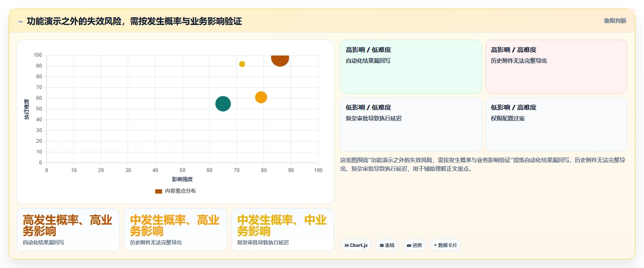Click the teal bubble in the scatter chart
The image size is (644, 268).
(223, 104)
